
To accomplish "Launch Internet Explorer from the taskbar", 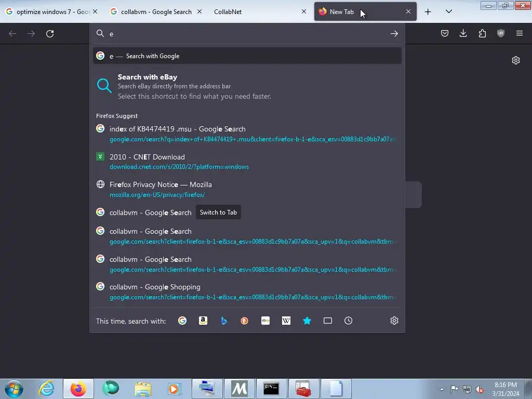I will [x=46, y=389].
